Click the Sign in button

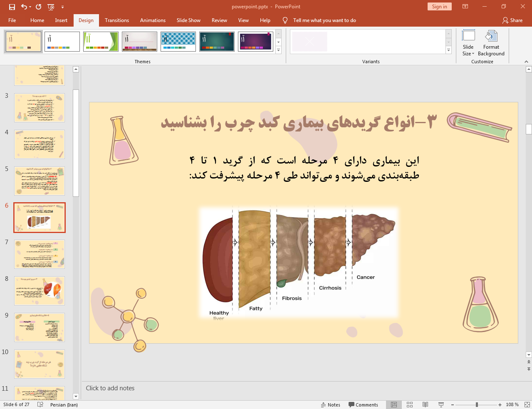(439, 7)
